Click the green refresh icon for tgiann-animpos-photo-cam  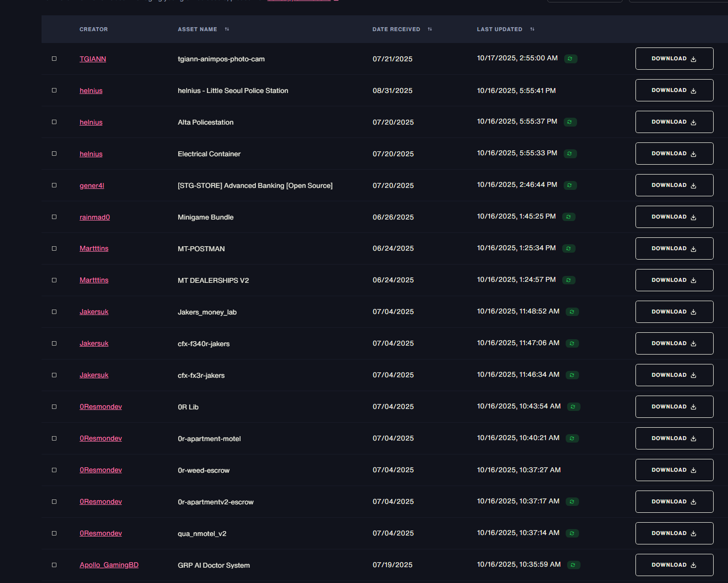[571, 59]
